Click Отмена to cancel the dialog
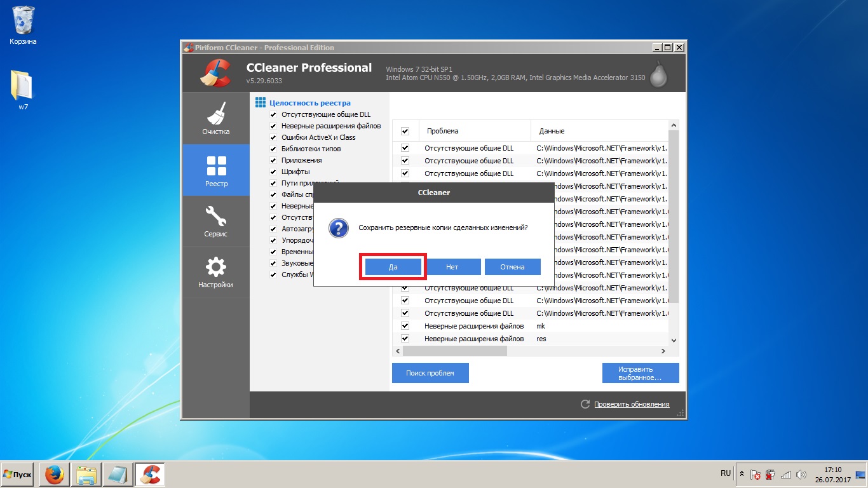The height and width of the screenshot is (488, 868). click(512, 267)
